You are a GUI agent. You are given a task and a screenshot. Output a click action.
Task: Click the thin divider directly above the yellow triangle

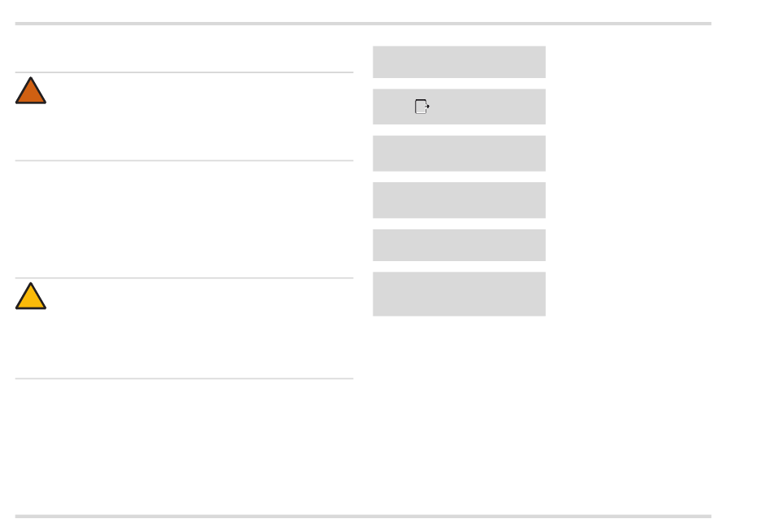pyautogui.click(x=184, y=278)
